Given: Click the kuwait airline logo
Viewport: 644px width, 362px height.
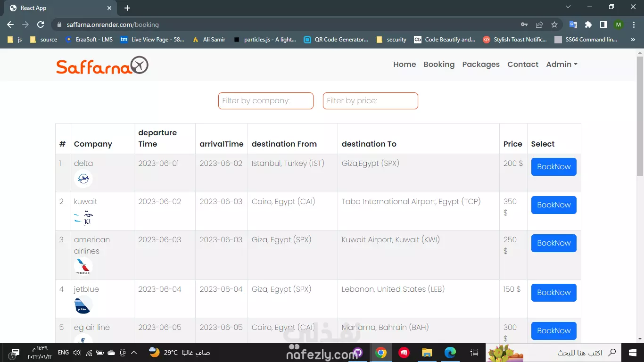Looking at the screenshot, I should coord(83,217).
